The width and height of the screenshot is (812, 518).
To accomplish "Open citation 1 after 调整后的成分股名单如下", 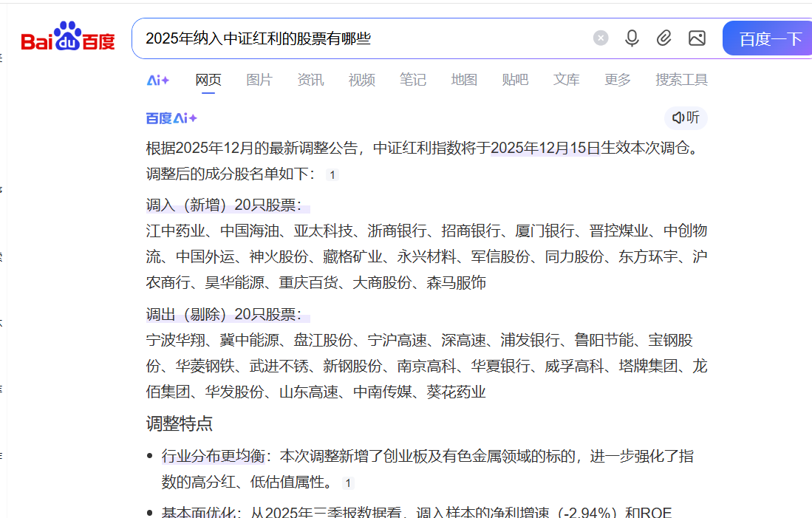I will [332, 175].
